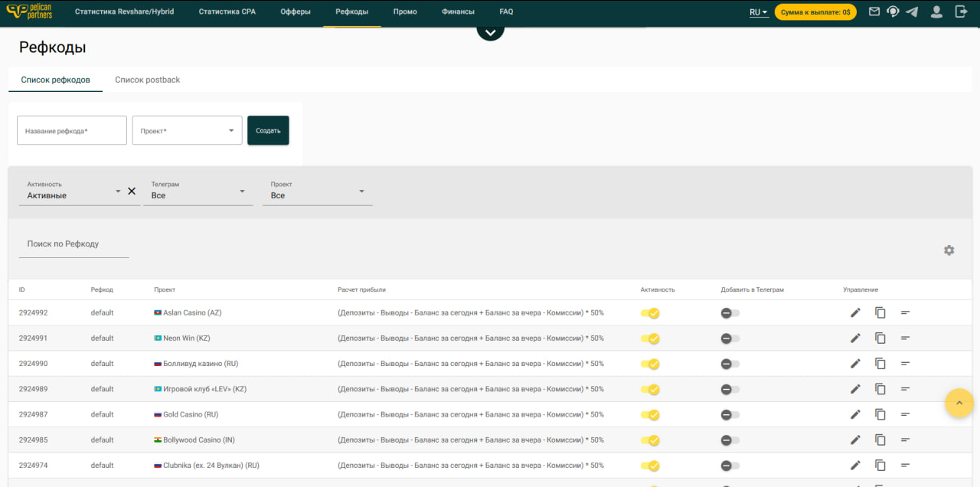Click the Сумма к выплате button
This screenshot has width=980, height=487.
point(815,12)
